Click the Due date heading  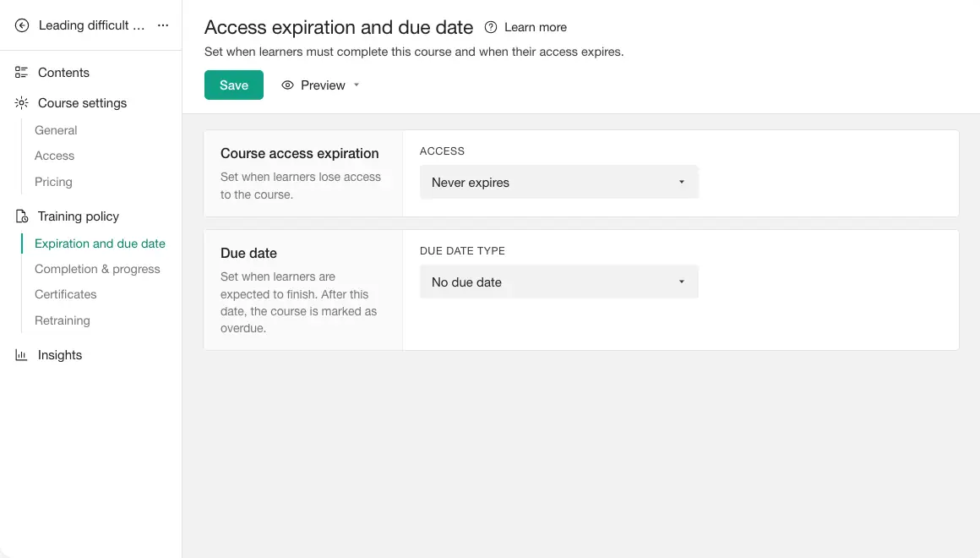click(248, 254)
